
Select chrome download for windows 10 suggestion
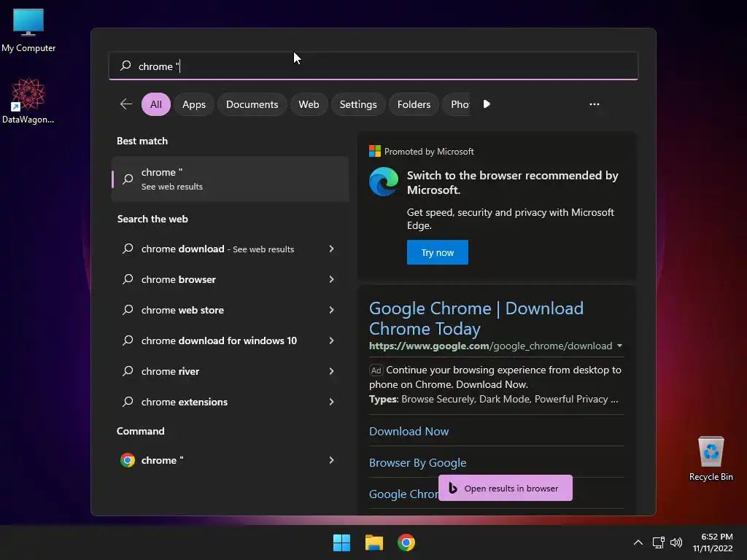[219, 341]
